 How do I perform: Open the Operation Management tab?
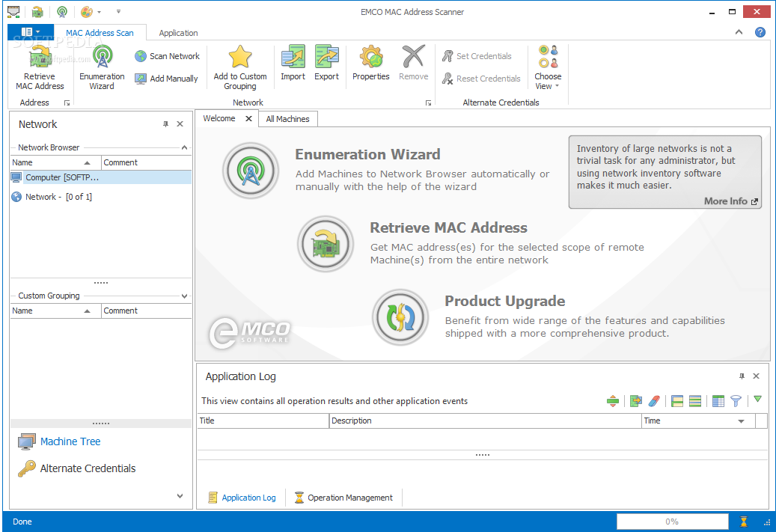344,498
